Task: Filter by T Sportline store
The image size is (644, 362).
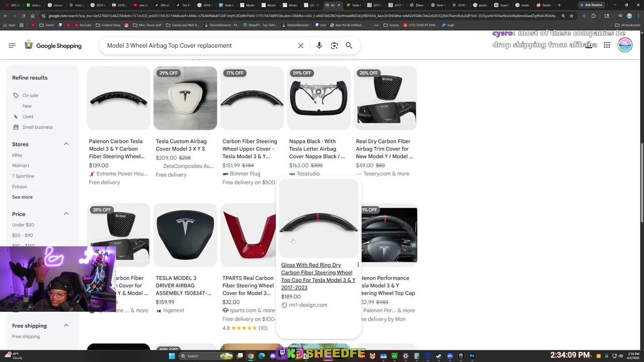Action: pyautogui.click(x=23, y=176)
